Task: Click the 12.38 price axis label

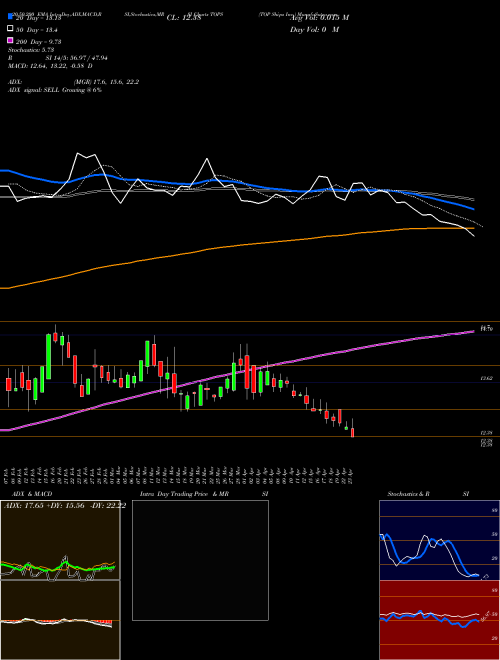Action: point(487,433)
